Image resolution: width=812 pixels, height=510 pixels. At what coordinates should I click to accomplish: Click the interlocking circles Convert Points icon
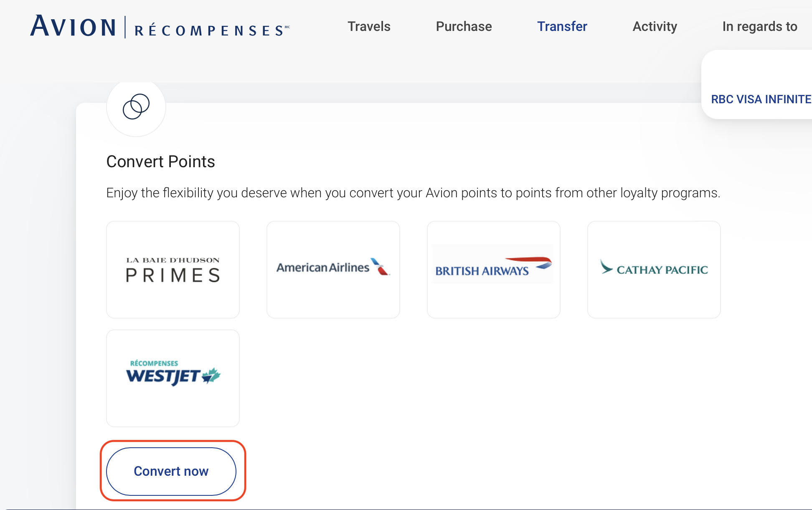coord(136,107)
